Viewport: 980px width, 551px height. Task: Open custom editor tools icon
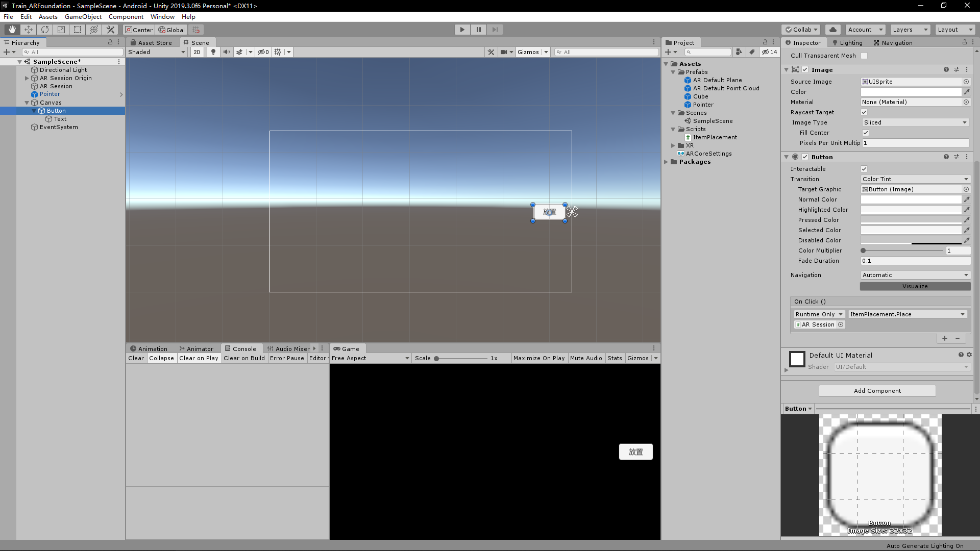click(x=110, y=30)
